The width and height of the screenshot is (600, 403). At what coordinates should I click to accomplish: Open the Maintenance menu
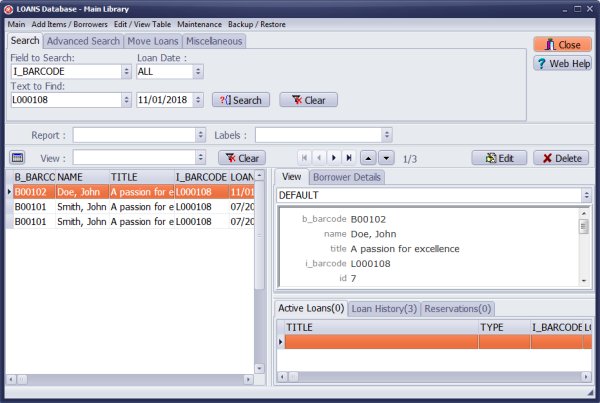(x=199, y=24)
